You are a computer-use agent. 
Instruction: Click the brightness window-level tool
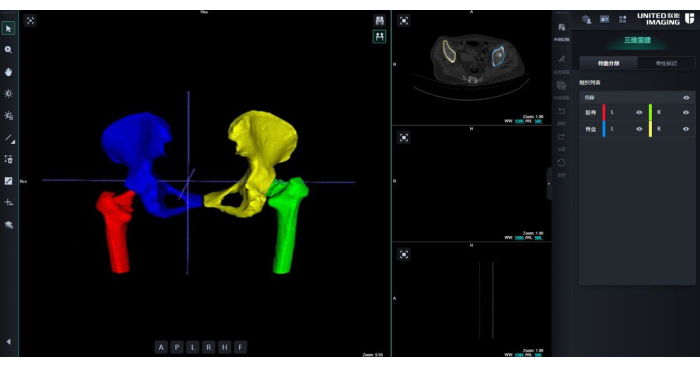point(8,93)
